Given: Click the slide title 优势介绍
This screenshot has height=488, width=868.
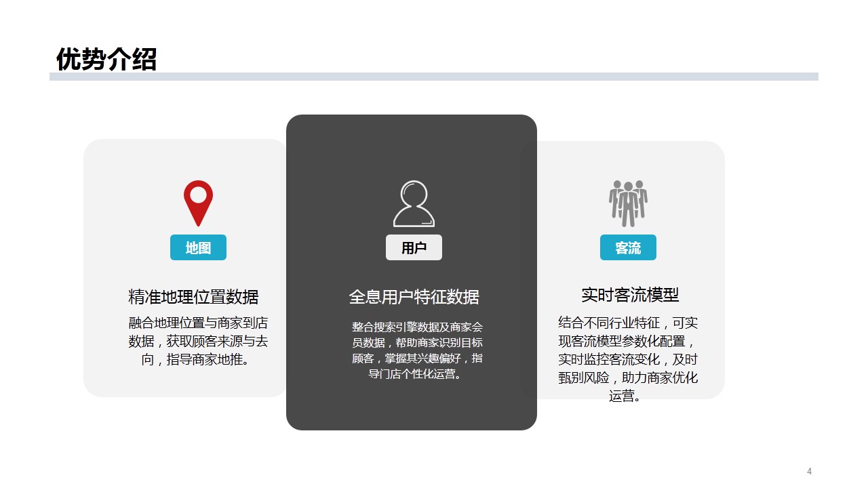Looking at the screenshot, I should click(106, 59).
